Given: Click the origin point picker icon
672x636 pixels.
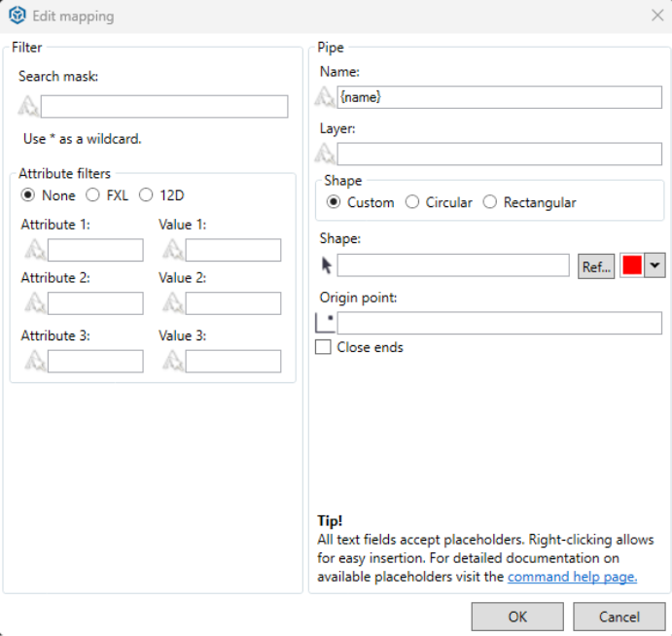Looking at the screenshot, I should point(325,323).
